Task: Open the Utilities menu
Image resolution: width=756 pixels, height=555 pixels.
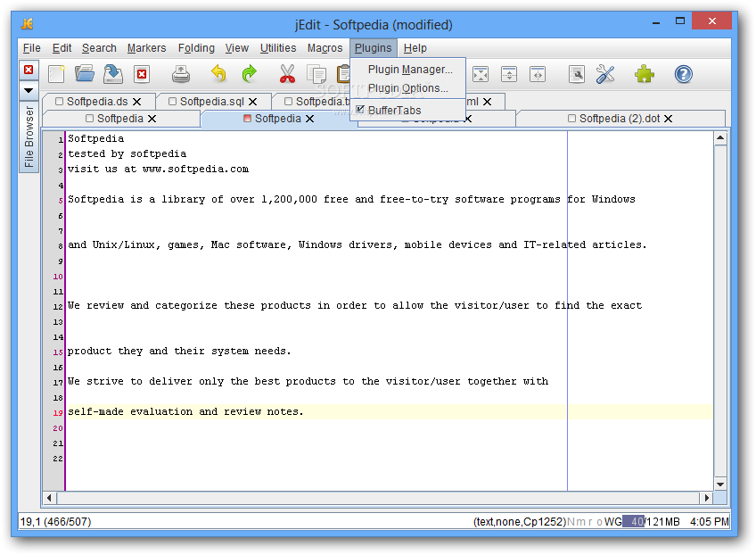Action: 278,48
